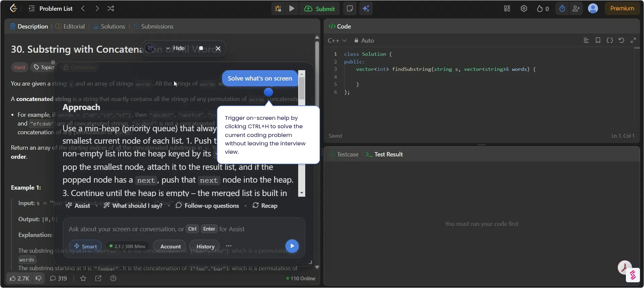The image size is (644, 288).
Task: Open the Problem List panel
Action: (x=51, y=9)
